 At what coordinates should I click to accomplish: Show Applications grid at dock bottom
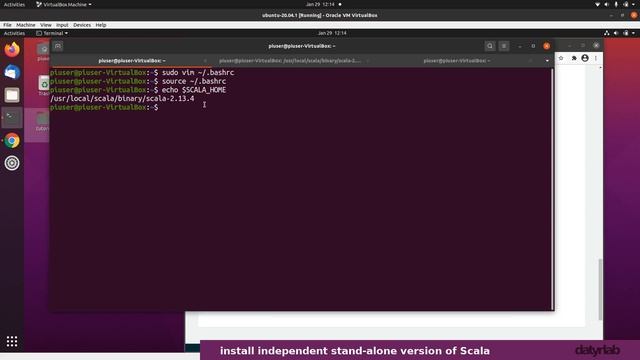12,341
